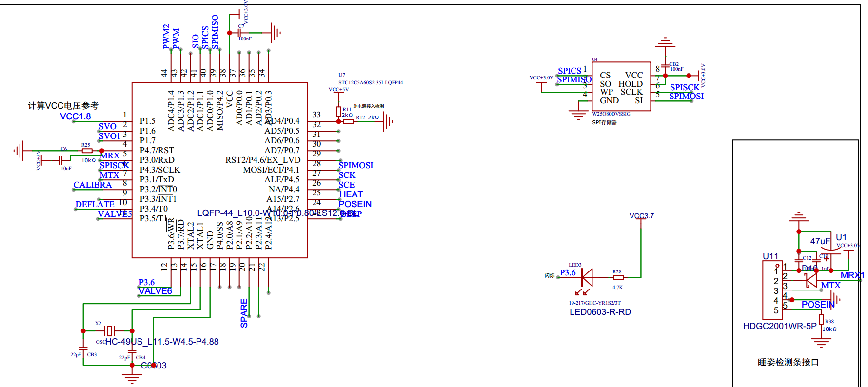Select the LED3 diode symbol
The height and width of the screenshot is (387, 868).
(587, 277)
